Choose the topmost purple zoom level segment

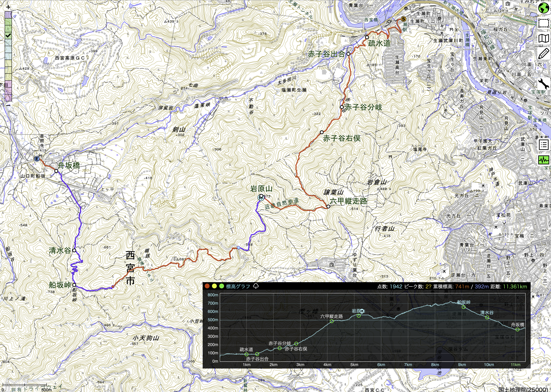[8, 15]
